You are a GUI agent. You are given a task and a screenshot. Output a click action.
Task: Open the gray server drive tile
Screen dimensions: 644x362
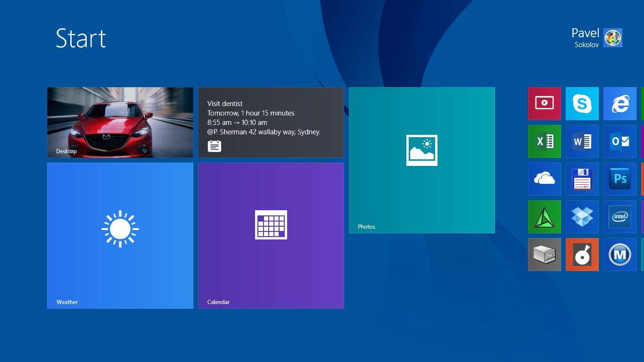pos(545,255)
